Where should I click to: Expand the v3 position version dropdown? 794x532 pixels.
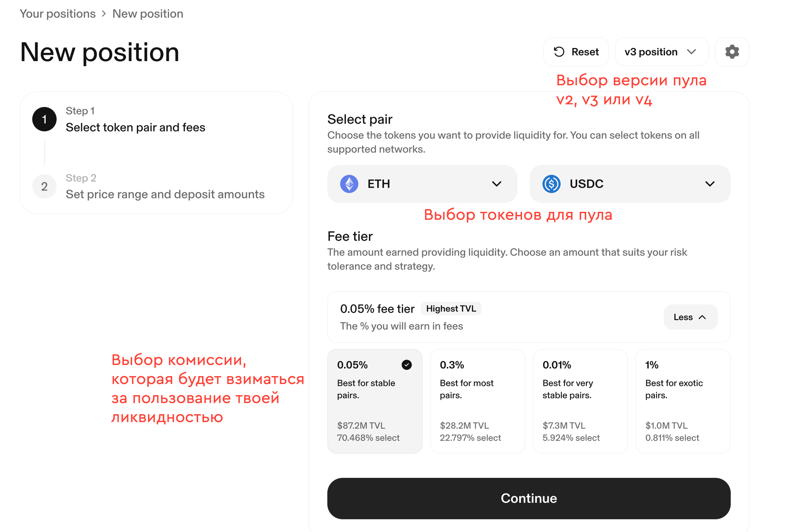tap(661, 52)
